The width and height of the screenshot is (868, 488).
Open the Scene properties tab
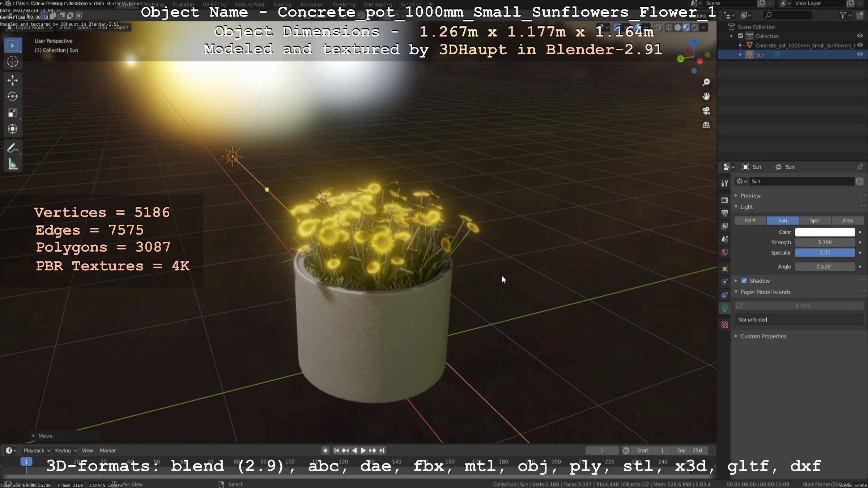tap(724, 239)
